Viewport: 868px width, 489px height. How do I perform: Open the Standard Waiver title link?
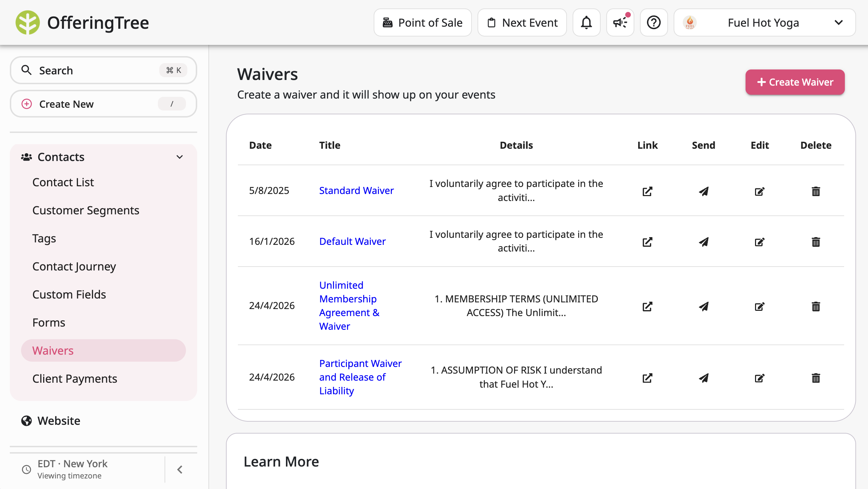tap(356, 190)
